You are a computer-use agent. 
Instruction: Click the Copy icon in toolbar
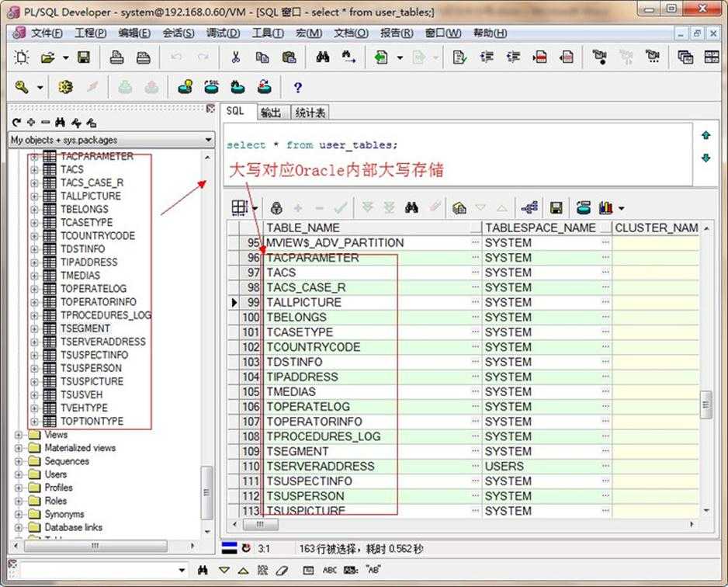(262, 57)
